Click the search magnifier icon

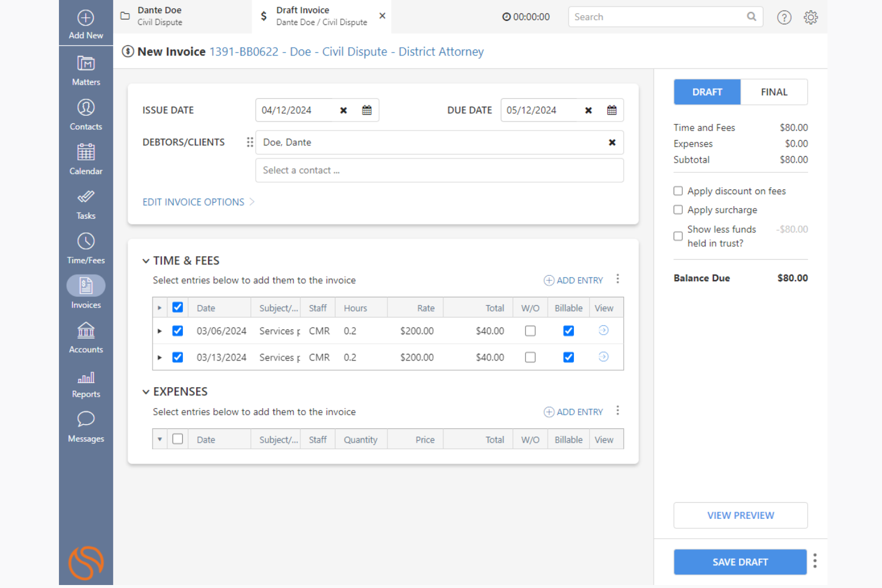(751, 17)
